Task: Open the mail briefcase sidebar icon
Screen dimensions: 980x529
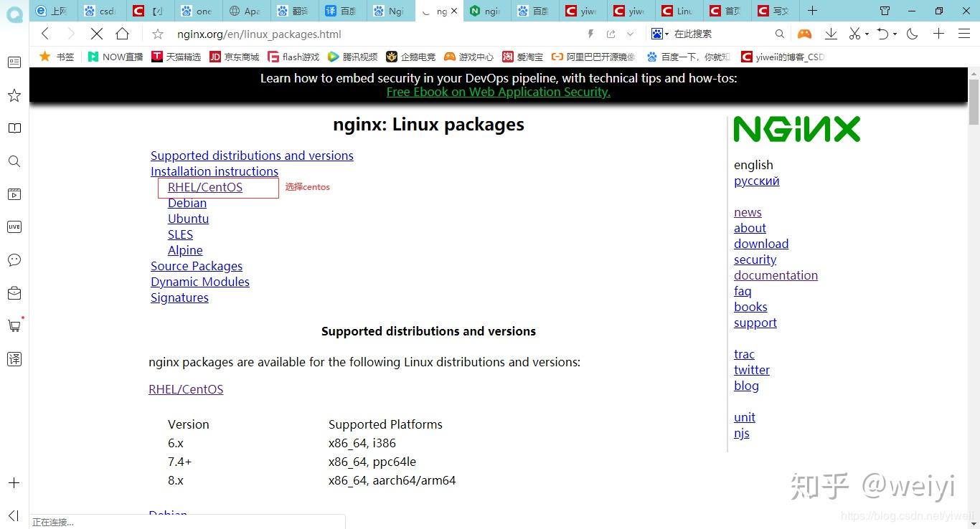Action: pos(14,293)
